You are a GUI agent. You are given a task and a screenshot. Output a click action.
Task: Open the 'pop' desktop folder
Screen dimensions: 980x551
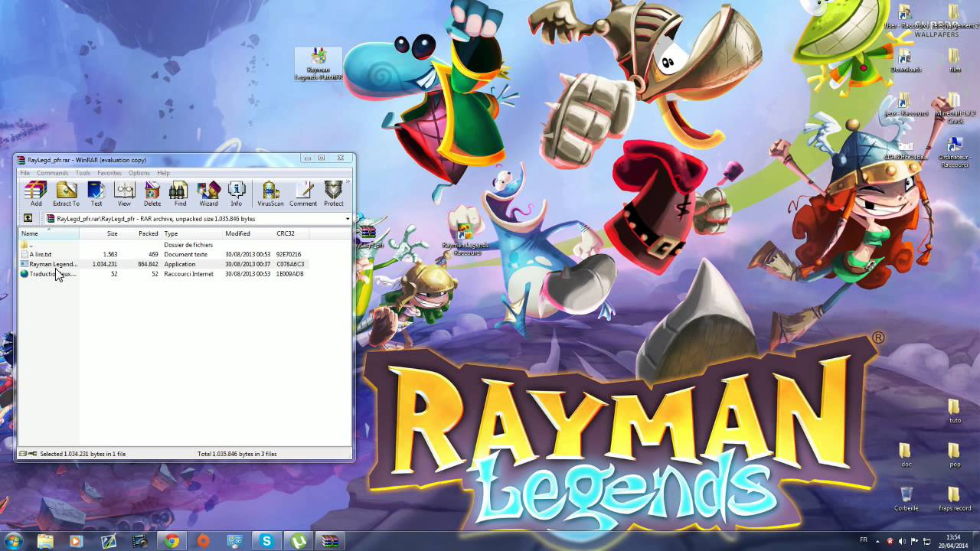[954, 454]
